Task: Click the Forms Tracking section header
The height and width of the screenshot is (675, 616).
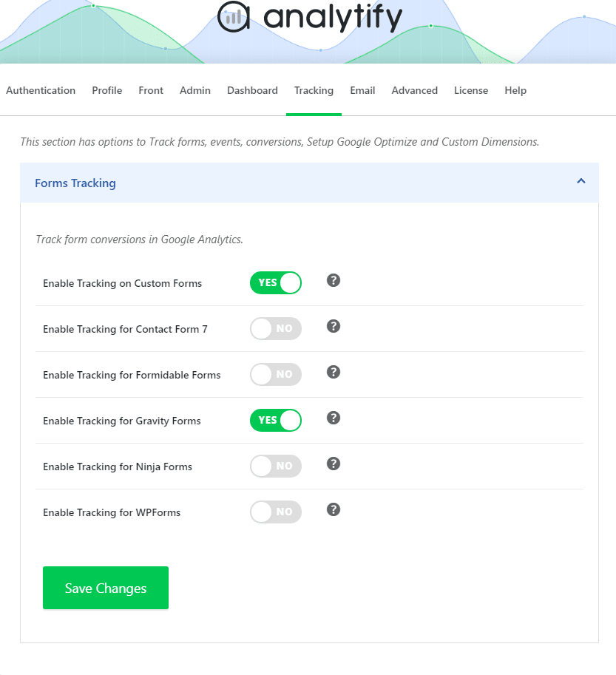Action: pos(309,183)
